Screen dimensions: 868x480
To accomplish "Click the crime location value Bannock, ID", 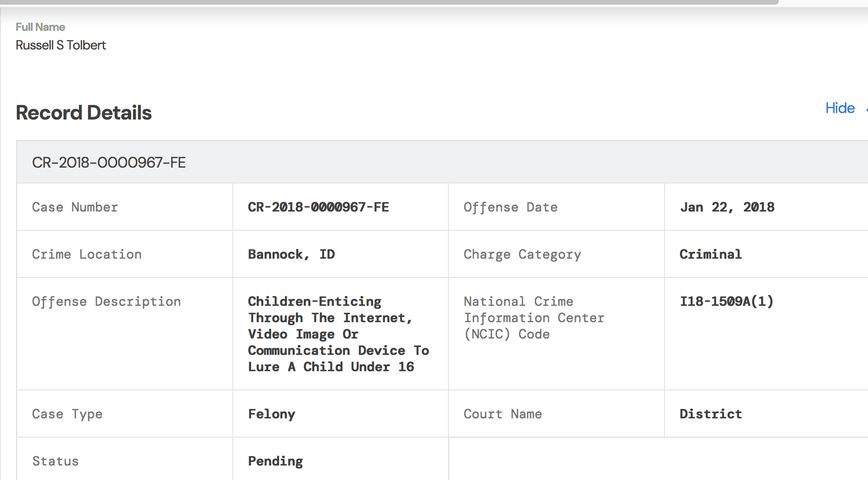I will [x=291, y=254].
